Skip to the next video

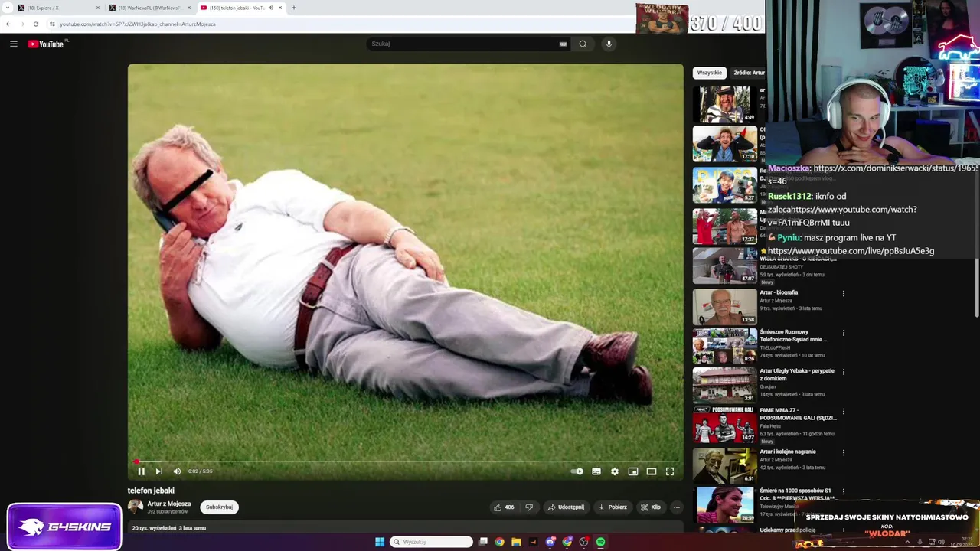(158, 471)
